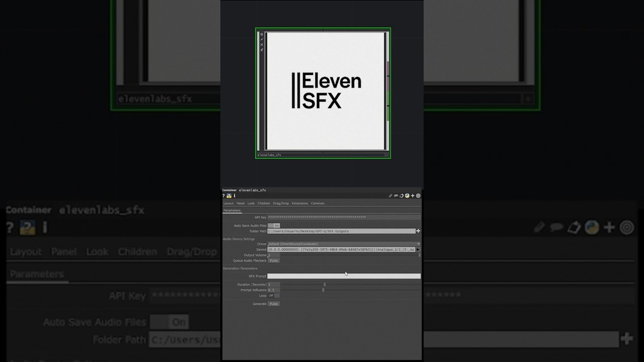
Task: Click the arrow flag on the node
Action: (262, 39)
